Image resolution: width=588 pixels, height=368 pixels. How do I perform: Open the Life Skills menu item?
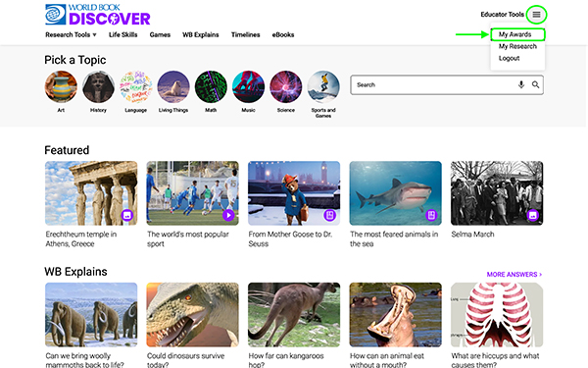pos(123,35)
